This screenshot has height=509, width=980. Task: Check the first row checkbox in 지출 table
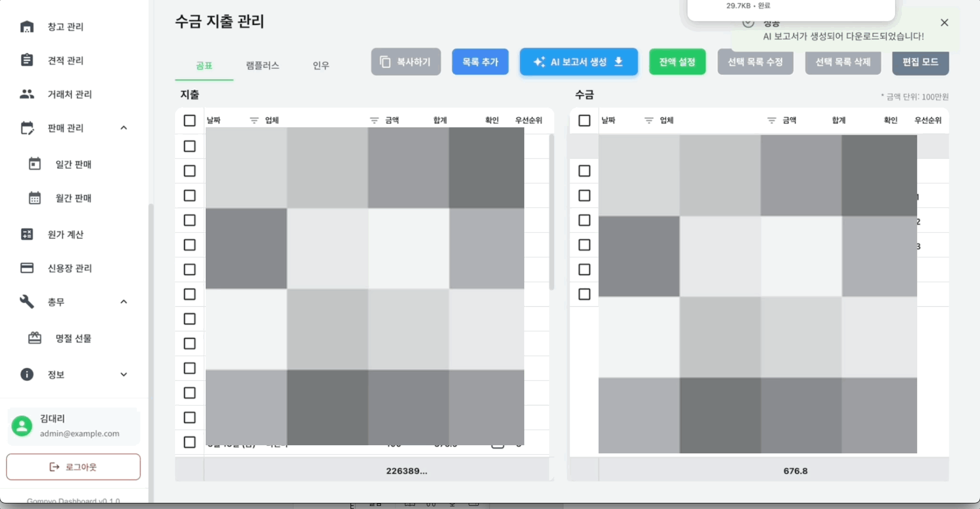click(189, 146)
